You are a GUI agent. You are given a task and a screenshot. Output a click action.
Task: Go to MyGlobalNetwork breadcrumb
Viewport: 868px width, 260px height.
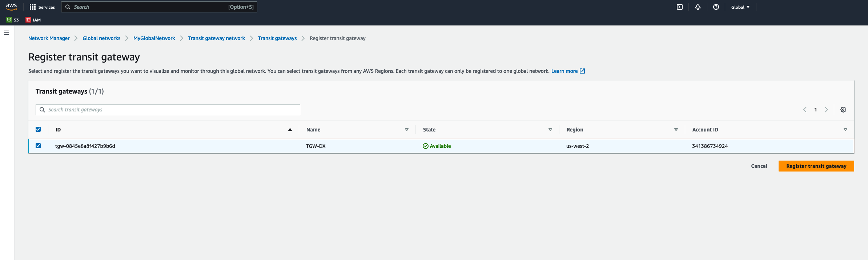(x=154, y=38)
